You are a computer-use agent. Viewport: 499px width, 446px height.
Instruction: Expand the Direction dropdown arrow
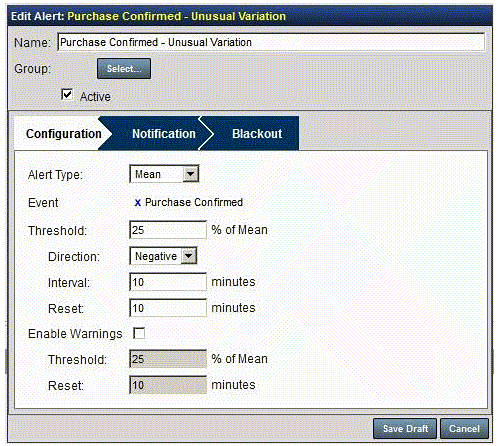(189, 256)
